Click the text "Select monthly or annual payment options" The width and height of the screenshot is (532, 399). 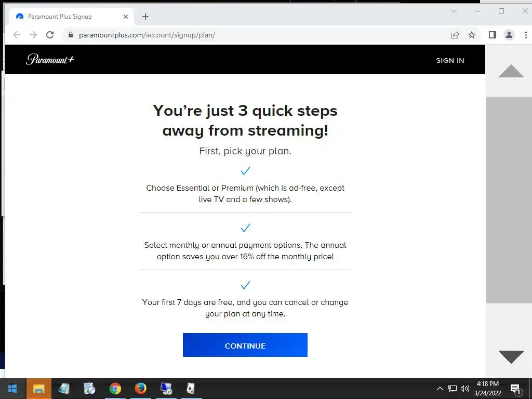click(x=223, y=245)
